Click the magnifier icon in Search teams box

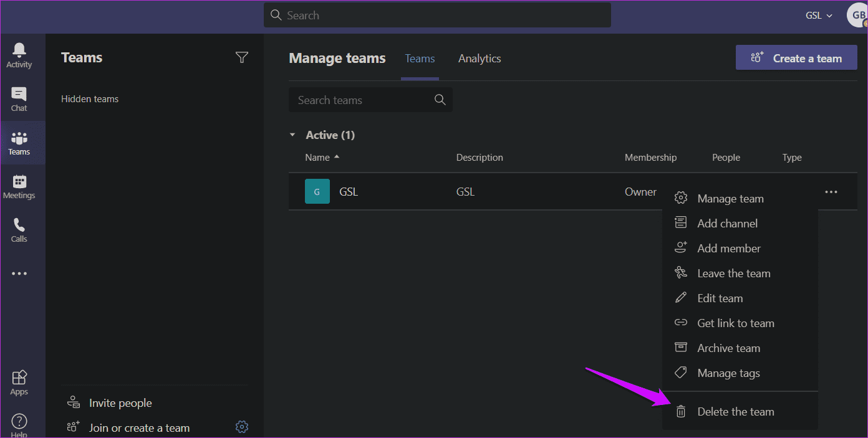(440, 100)
